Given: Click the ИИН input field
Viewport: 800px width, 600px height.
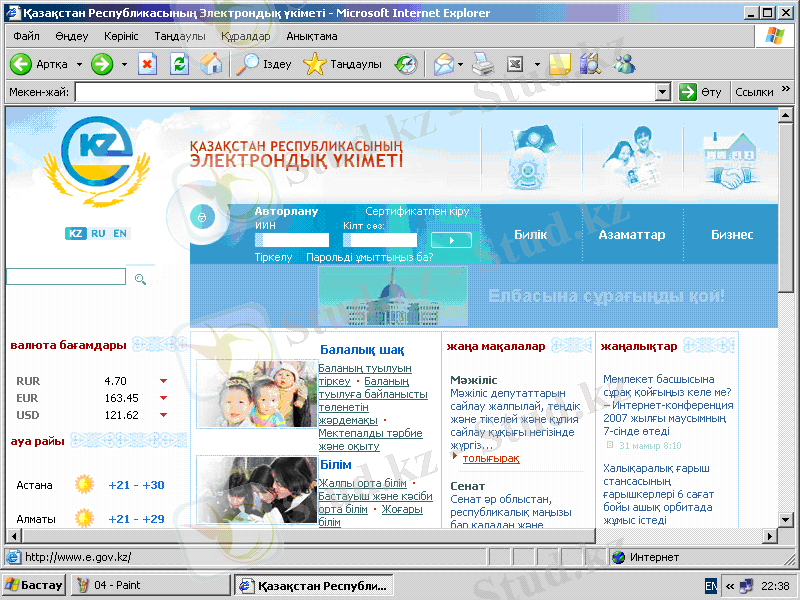Looking at the screenshot, I should point(291,240).
